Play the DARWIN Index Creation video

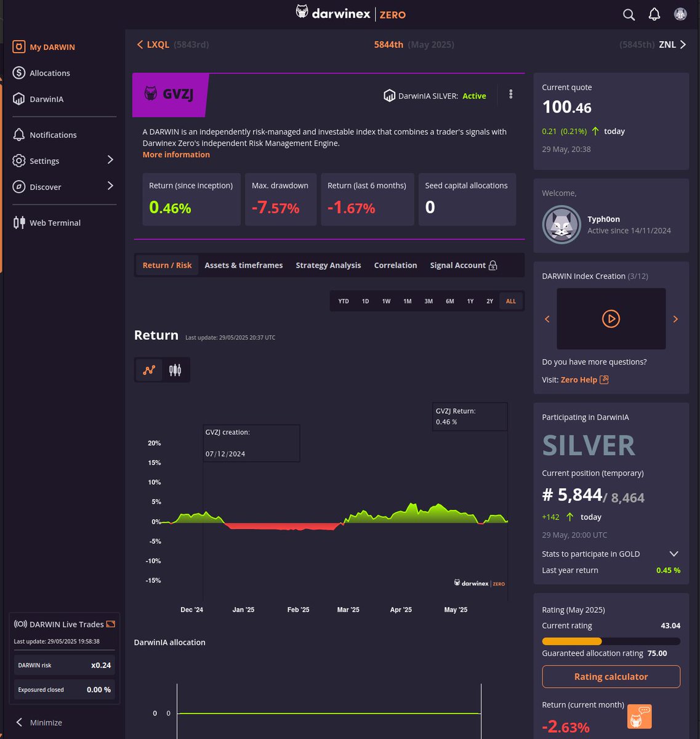[611, 318]
